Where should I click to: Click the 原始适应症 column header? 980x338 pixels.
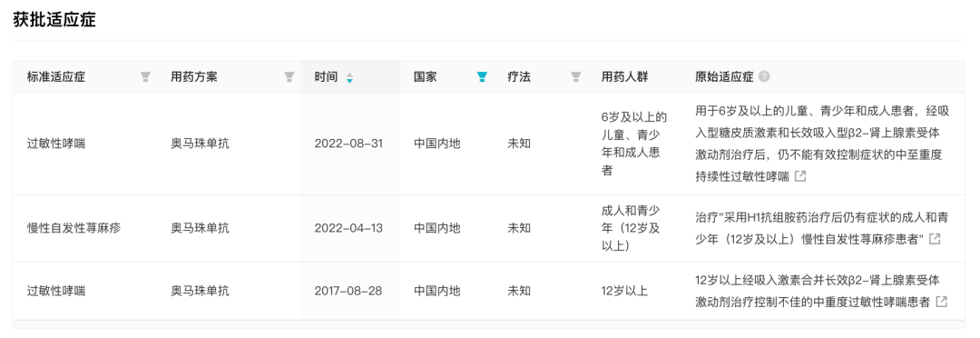pyautogui.click(x=724, y=77)
